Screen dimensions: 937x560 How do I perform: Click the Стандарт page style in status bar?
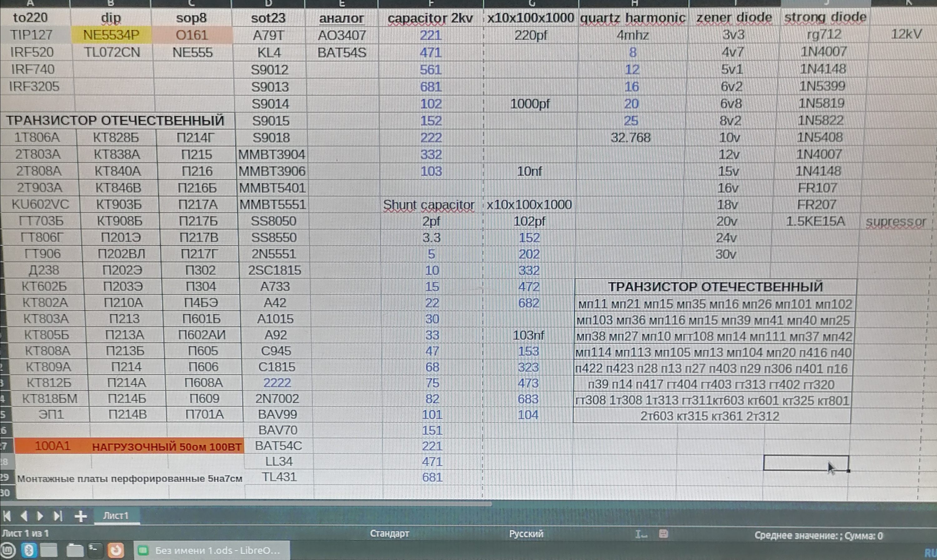389,533
